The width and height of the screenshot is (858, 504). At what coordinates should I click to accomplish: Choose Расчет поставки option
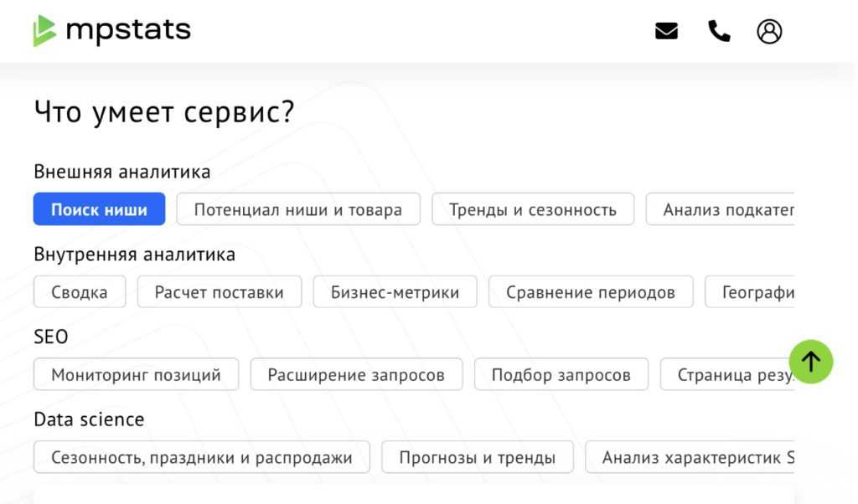coord(220,292)
